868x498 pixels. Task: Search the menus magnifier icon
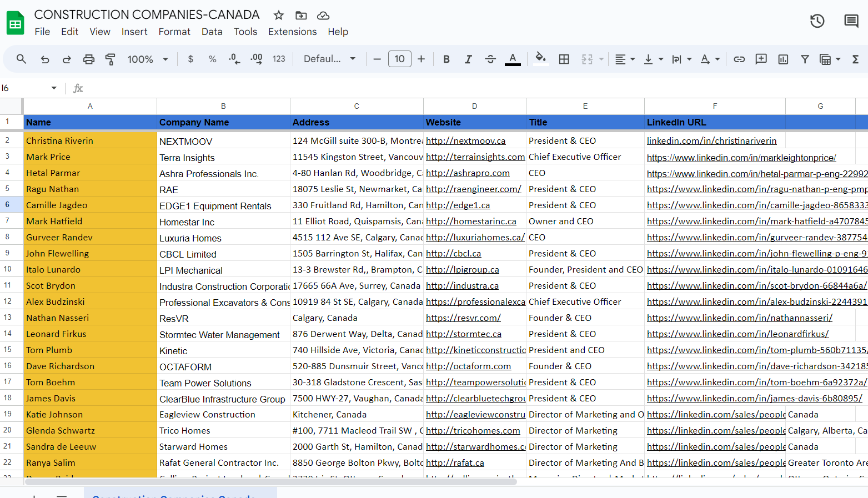pos(21,59)
